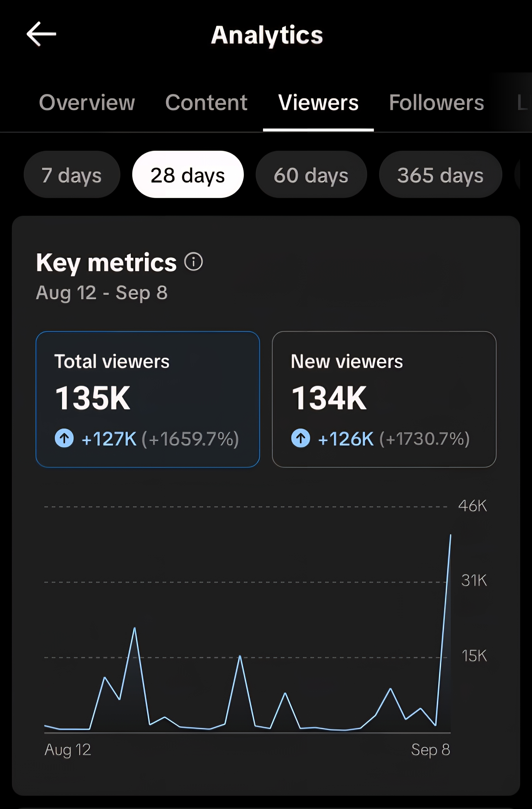532x809 pixels.
Task: Click Total viewers up-arrow icon
Action: pos(64,438)
